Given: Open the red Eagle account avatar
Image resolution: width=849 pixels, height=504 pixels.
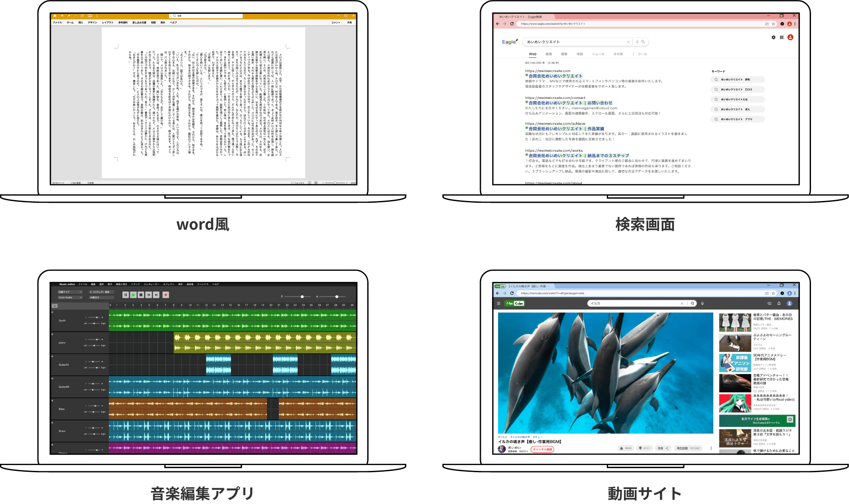Looking at the screenshot, I should [x=790, y=38].
